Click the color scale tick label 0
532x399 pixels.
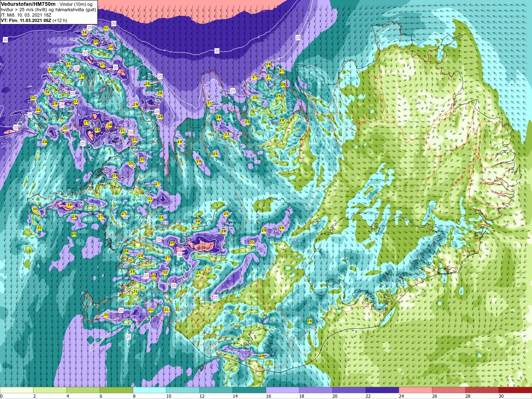1,396
